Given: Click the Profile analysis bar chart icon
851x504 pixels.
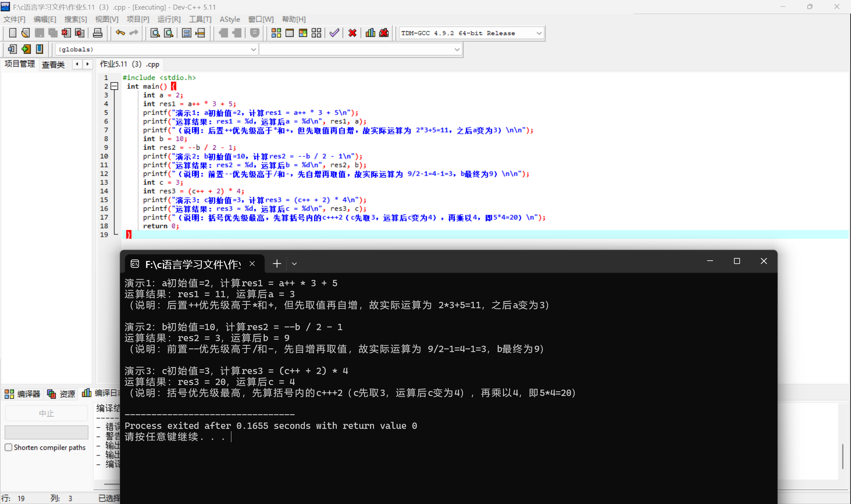Looking at the screenshot, I should 370,33.
